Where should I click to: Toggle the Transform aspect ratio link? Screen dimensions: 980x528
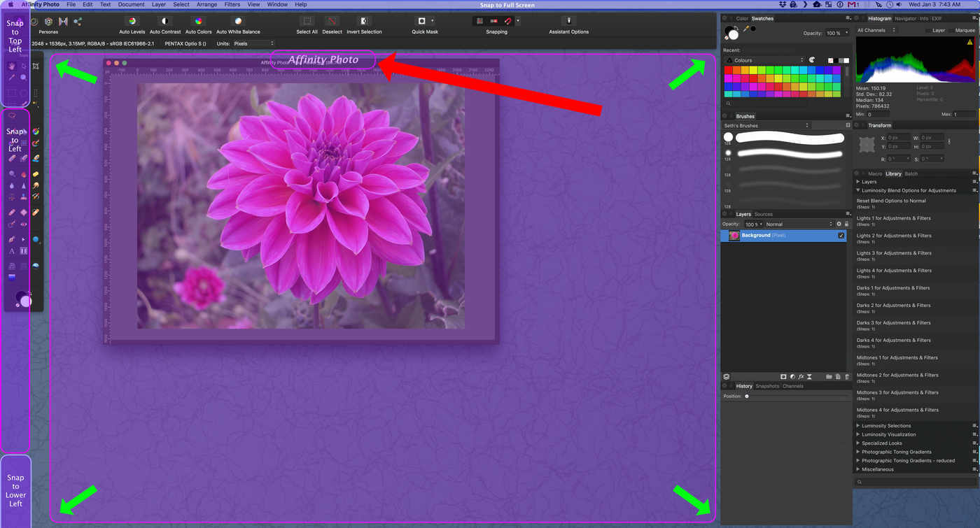pos(949,141)
